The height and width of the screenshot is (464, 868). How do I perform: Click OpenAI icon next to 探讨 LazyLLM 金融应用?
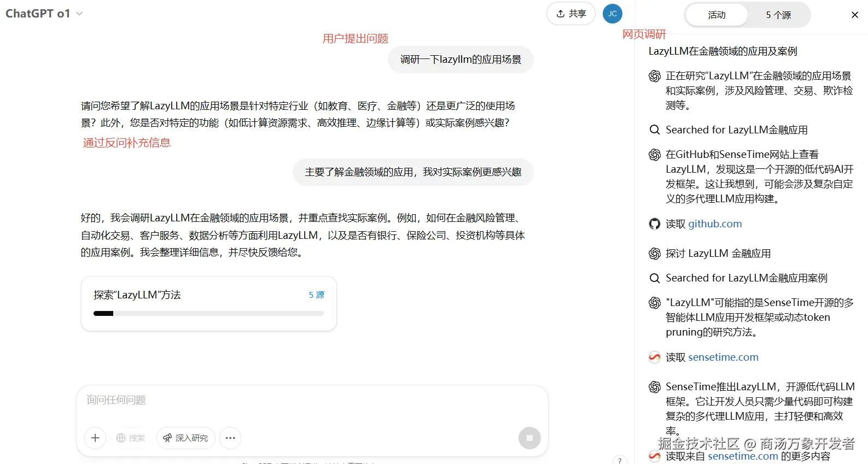click(655, 254)
